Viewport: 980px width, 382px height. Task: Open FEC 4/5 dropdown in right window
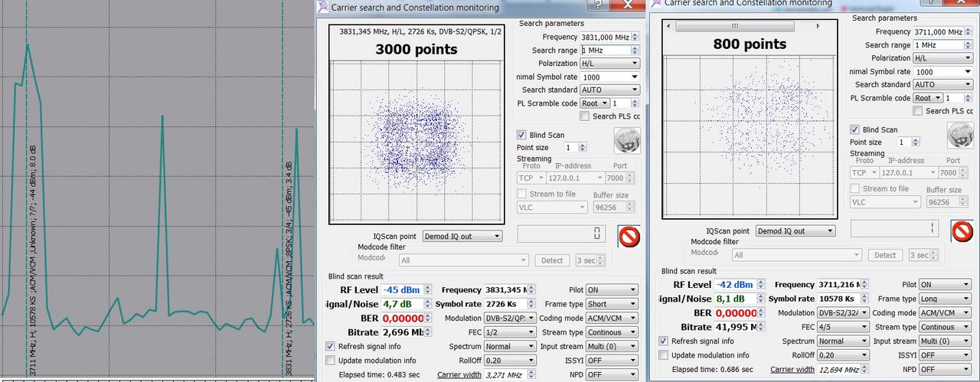(842, 327)
